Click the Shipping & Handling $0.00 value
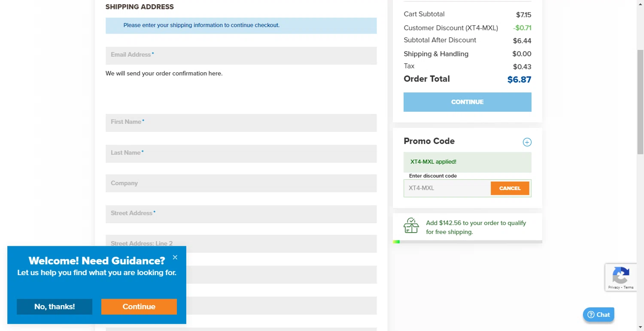 pos(522,54)
